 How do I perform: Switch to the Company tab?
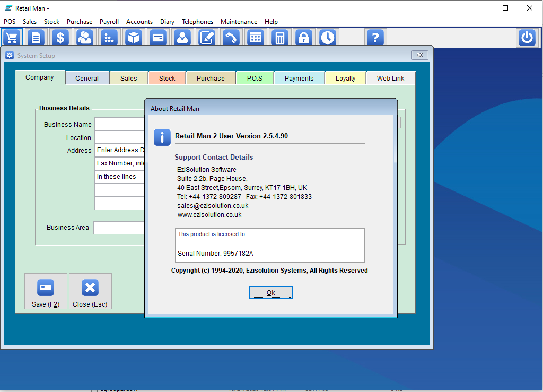[40, 77]
